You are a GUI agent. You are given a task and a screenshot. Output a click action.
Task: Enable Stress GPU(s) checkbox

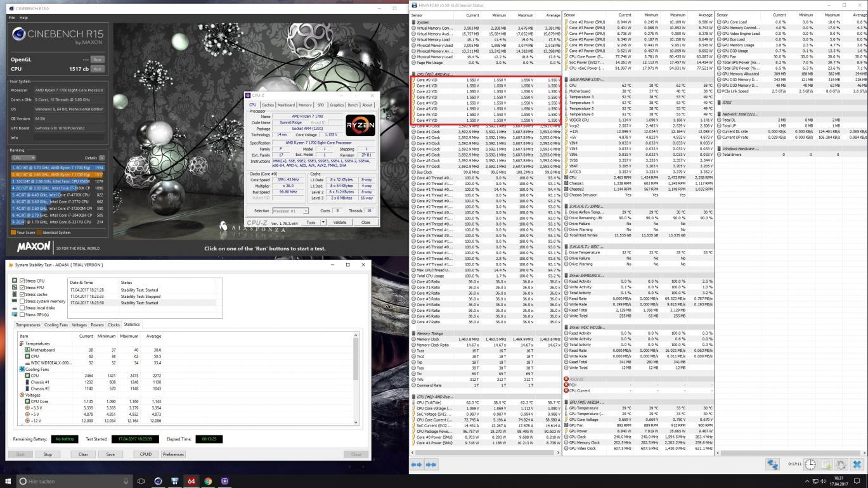(23, 314)
